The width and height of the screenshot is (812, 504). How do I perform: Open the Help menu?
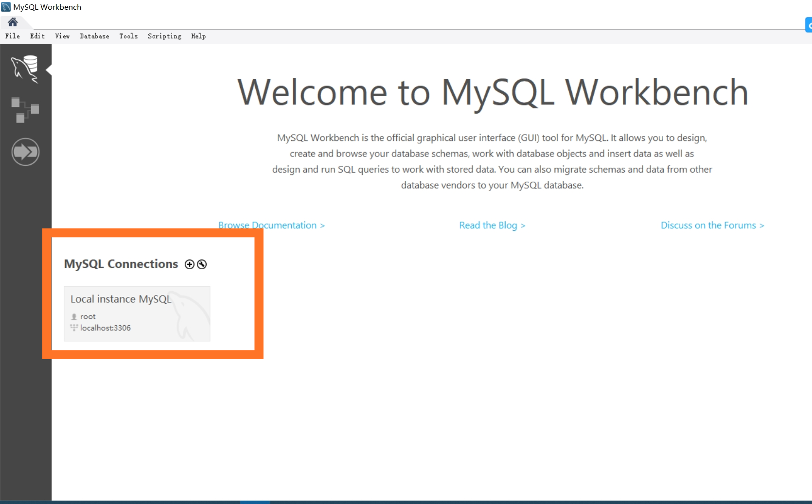coord(198,36)
